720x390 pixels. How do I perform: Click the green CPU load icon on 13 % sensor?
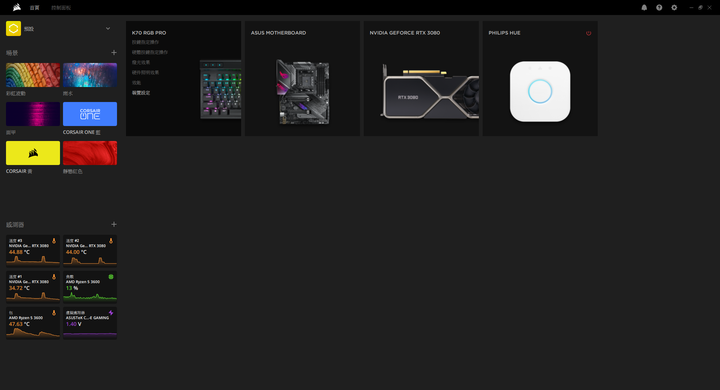point(111,277)
